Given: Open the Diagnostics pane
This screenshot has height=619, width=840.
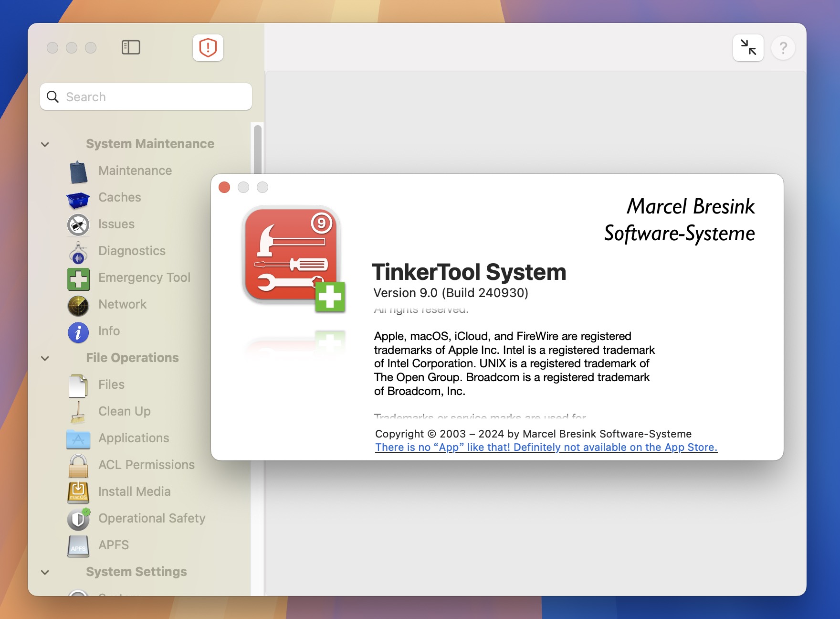Looking at the screenshot, I should click(x=132, y=251).
